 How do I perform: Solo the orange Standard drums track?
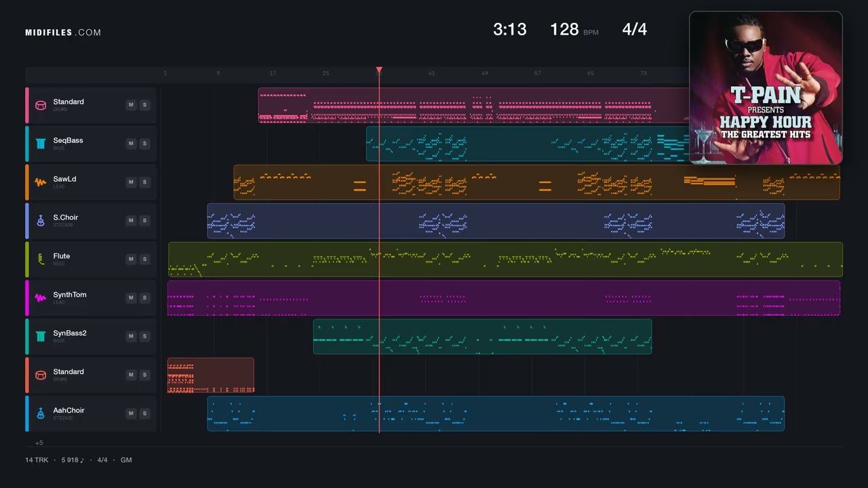(144, 375)
